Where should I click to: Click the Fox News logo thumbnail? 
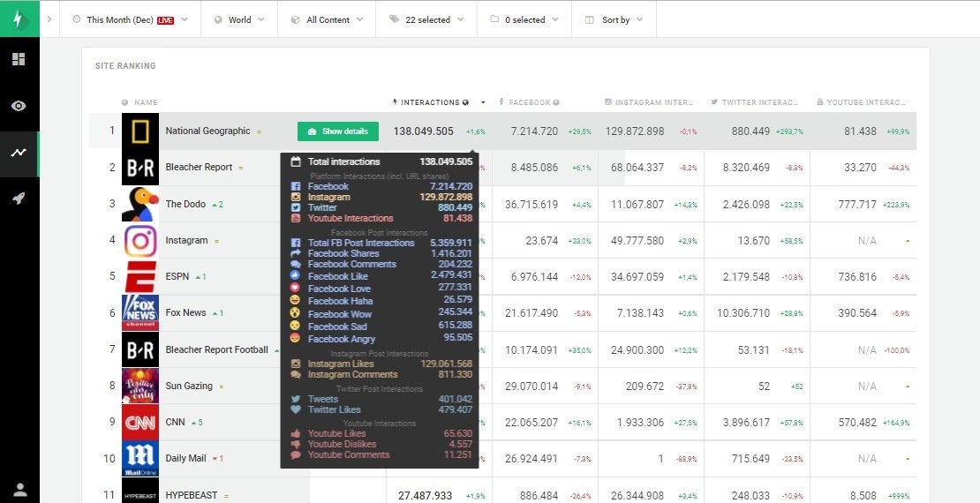click(140, 313)
